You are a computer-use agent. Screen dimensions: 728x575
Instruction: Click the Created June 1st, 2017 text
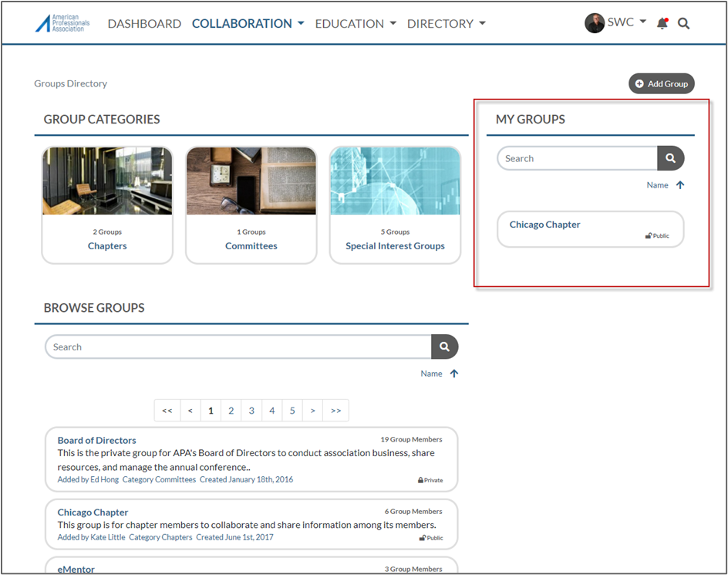pos(235,537)
